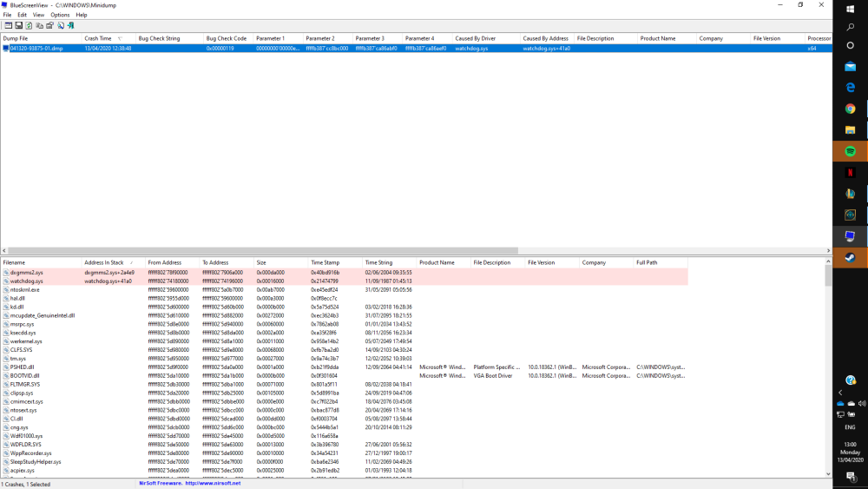This screenshot has height=489, width=868.
Task: Open Spotify from the taskbar
Action: click(851, 151)
